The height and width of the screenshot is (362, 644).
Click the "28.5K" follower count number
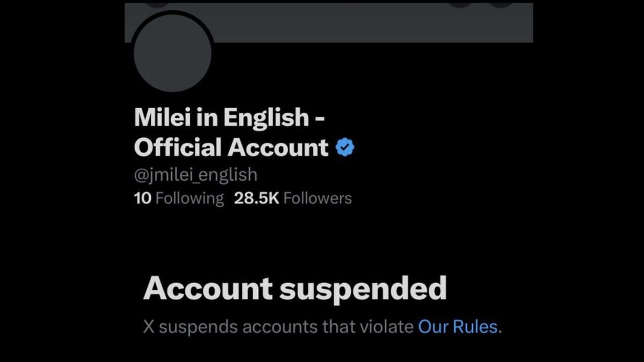(x=256, y=198)
